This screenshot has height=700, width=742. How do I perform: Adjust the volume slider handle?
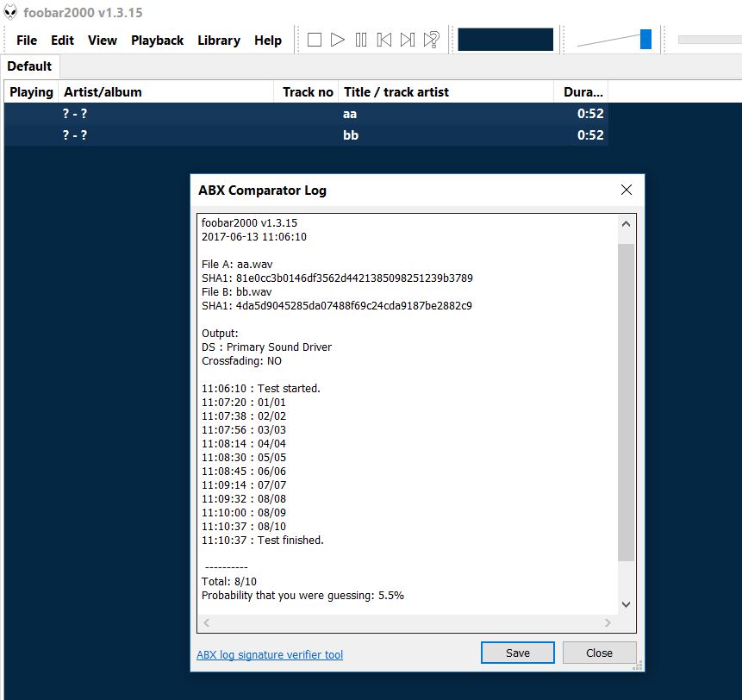(x=645, y=40)
